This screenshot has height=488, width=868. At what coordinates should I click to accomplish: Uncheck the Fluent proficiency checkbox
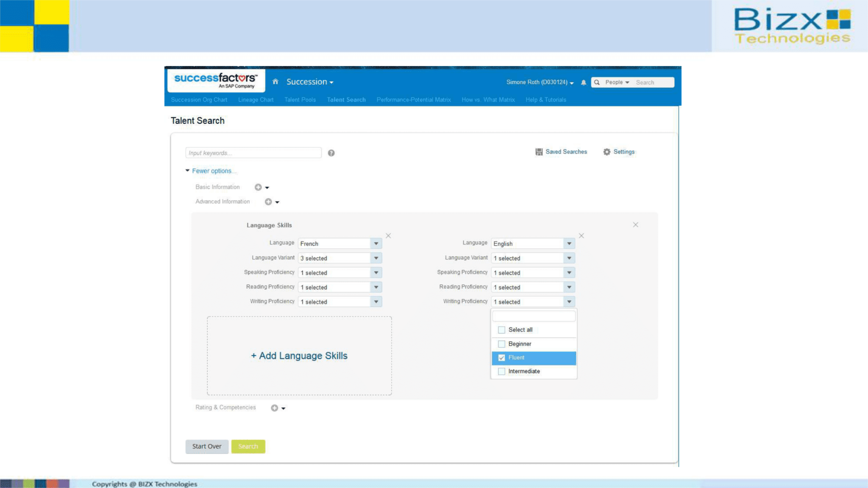(x=501, y=358)
